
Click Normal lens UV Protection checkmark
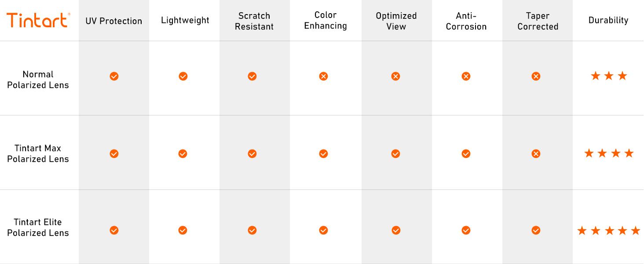(x=114, y=77)
